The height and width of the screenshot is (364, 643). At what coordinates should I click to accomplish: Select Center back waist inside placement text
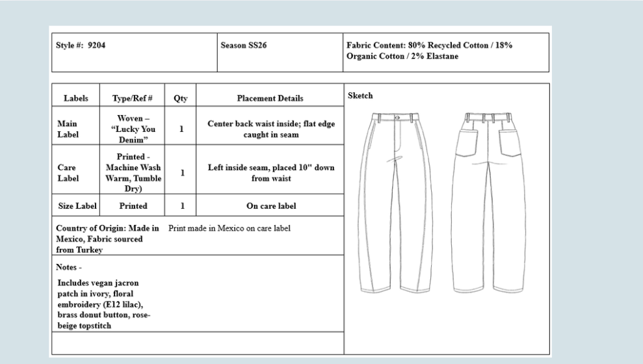pyautogui.click(x=271, y=129)
